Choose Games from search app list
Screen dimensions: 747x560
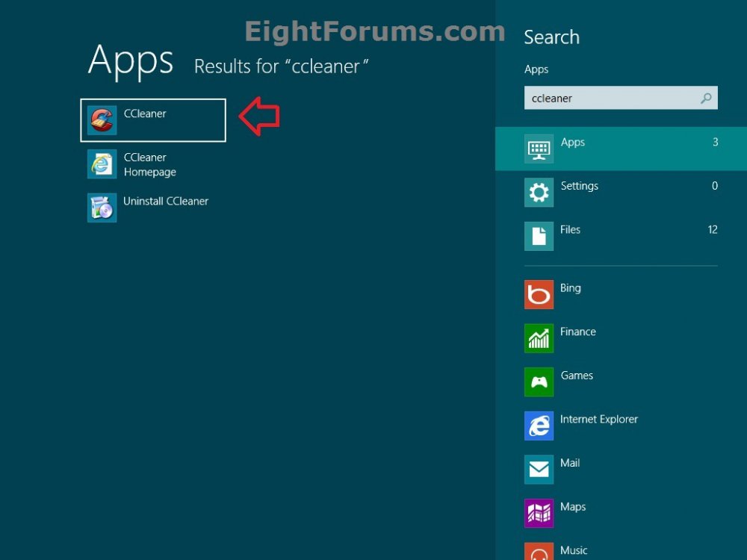point(577,376)
